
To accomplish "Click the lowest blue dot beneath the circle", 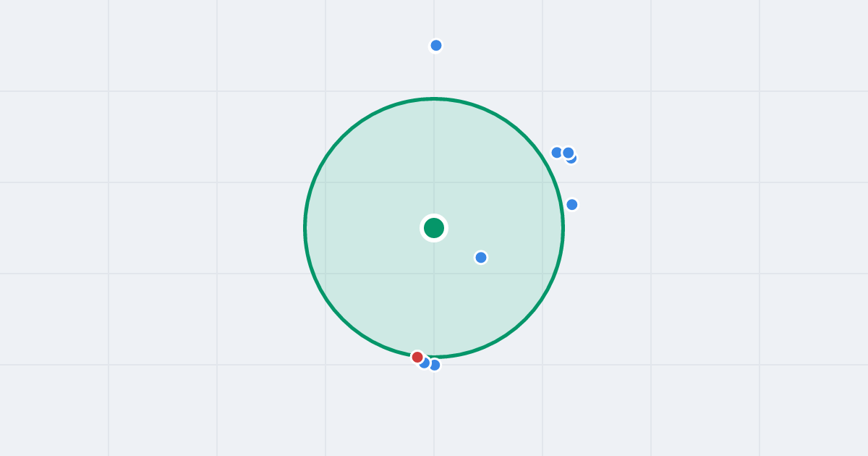I will 435,365.
